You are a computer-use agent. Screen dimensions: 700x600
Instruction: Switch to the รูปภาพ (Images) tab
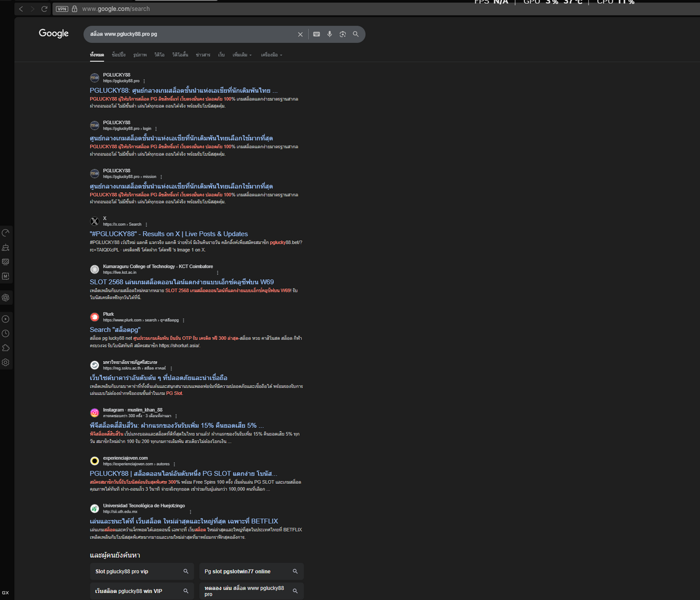point(140,55)
